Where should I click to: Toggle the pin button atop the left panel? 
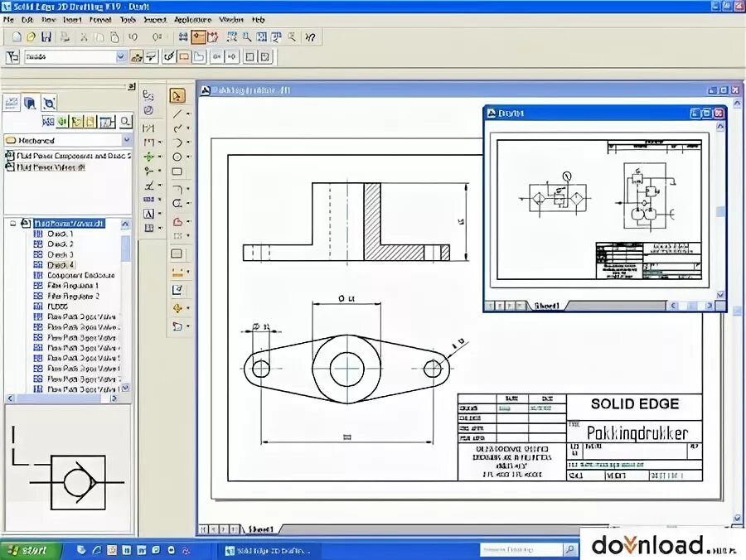(132, 86)
